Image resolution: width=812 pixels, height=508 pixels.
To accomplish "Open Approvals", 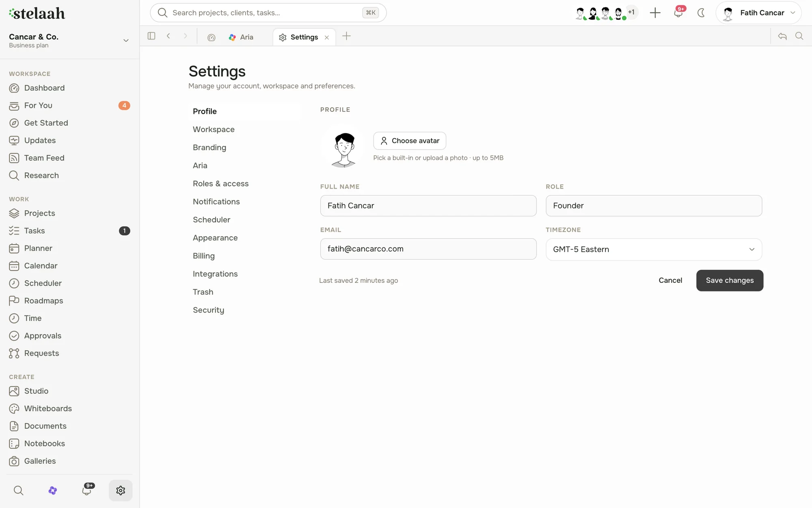I will point(69,335).
